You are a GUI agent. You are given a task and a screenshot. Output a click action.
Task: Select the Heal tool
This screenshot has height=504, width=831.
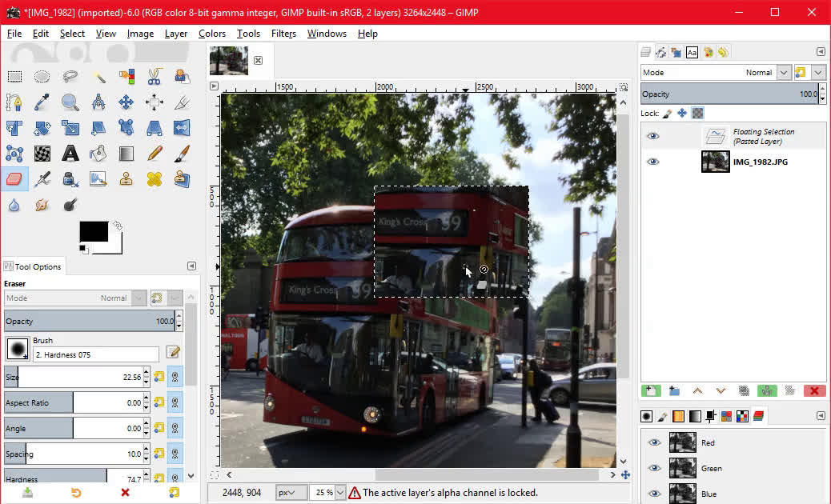point(155,178)
